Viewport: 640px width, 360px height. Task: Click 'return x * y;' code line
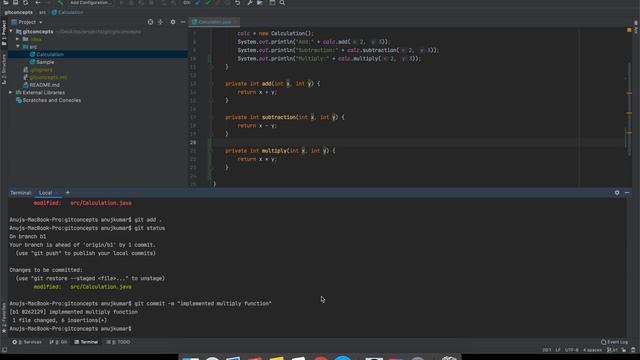257,159
